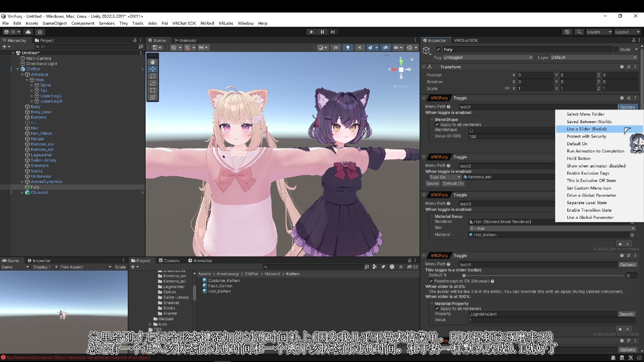Toggle scene lighting bulb icon
644x362 pixels.
pos(347,48)
